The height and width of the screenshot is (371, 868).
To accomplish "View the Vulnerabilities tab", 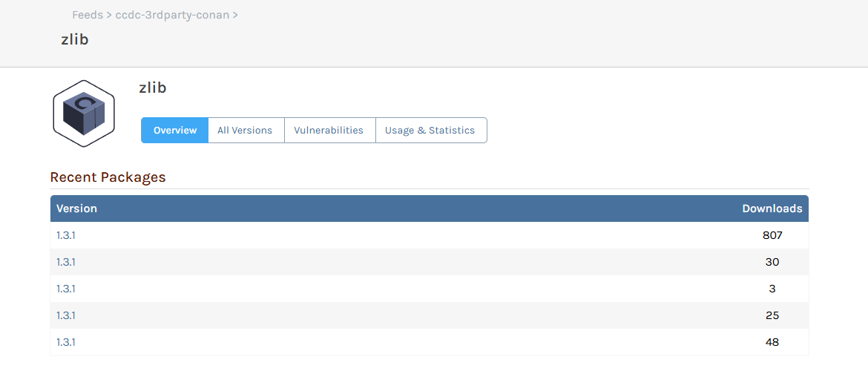I will [x=329, y=130].
